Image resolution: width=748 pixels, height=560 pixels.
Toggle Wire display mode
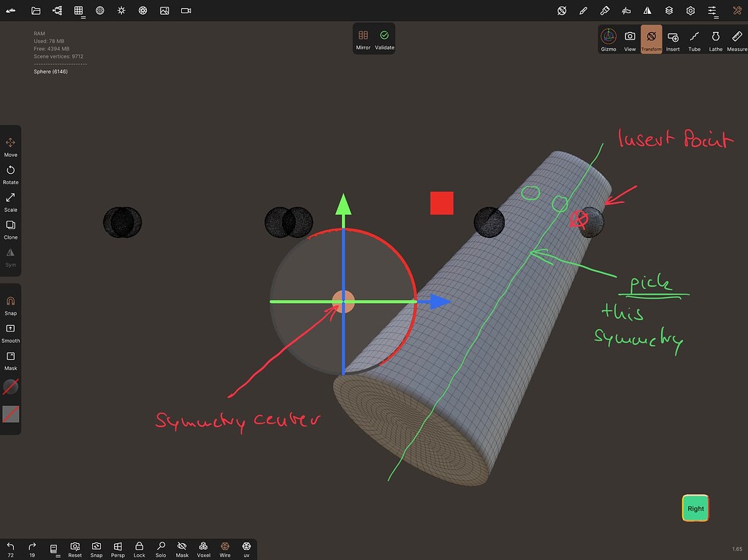(x=225, y=548)
